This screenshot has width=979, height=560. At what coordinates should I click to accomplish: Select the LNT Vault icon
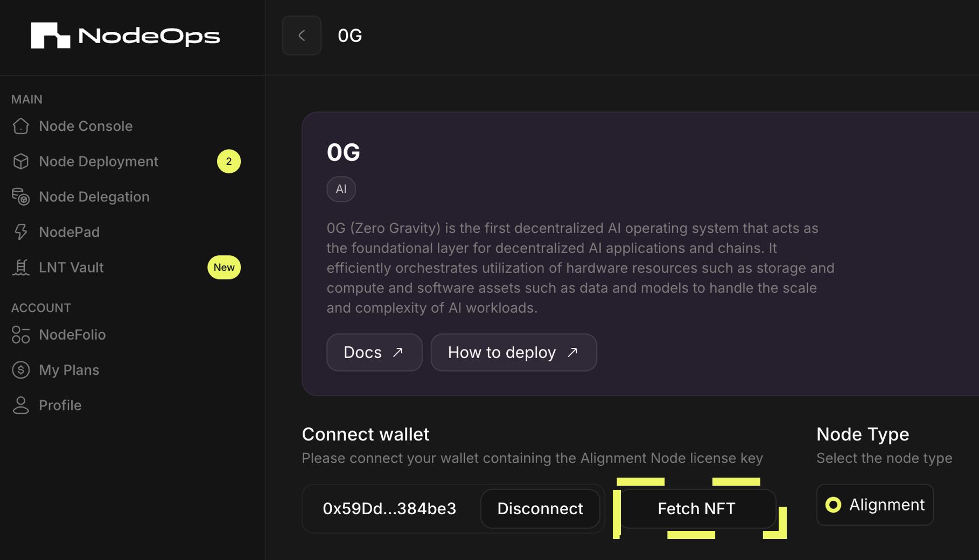click(21, 267)
